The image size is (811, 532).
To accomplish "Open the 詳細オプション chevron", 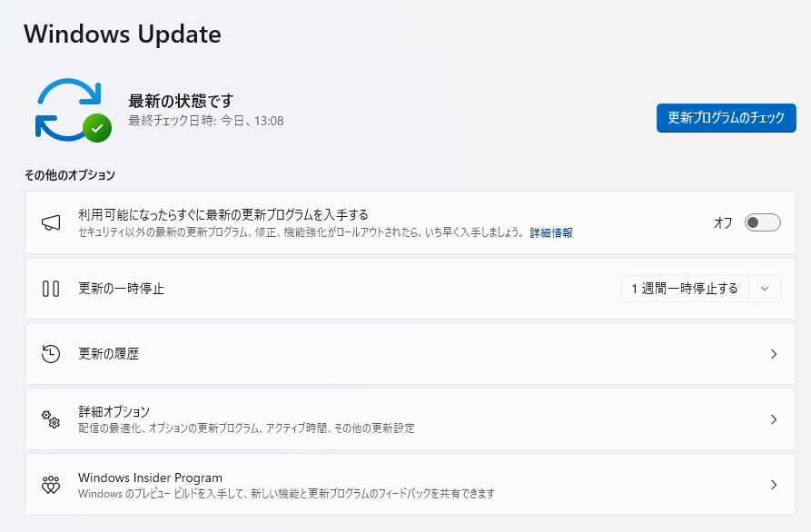I will [774, 419].
